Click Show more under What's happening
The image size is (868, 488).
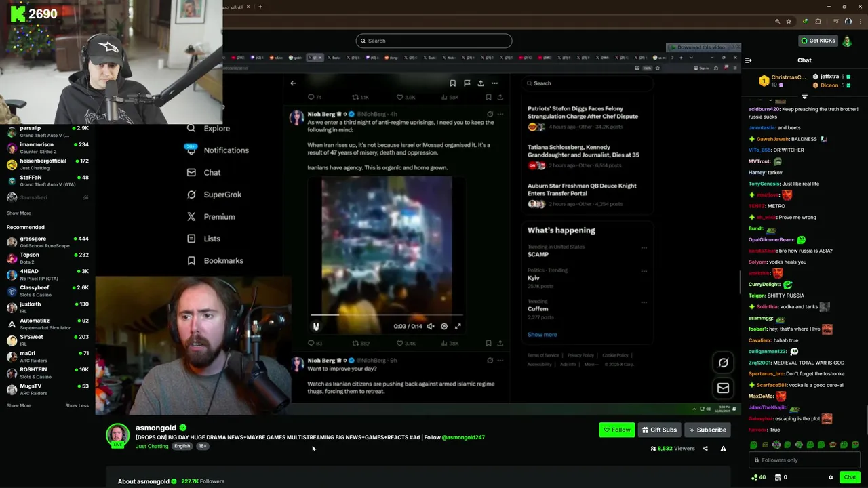[x=542, y=335]
